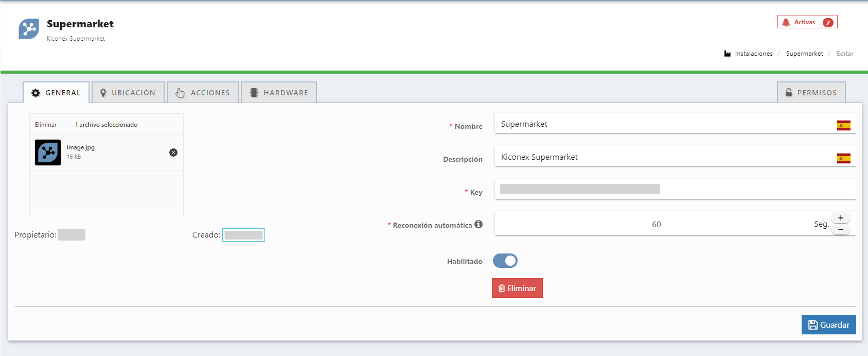Increase reconnection seconds with plus button
The image size is (868, 356).
click(841, 218)
